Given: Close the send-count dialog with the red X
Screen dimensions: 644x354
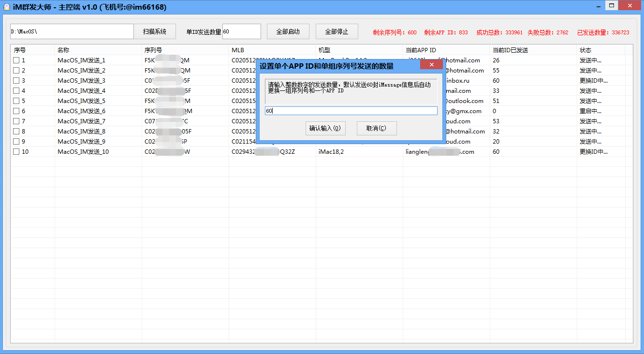Looking at the screenshot, I should pyautogui.click(x=432, y=64).
